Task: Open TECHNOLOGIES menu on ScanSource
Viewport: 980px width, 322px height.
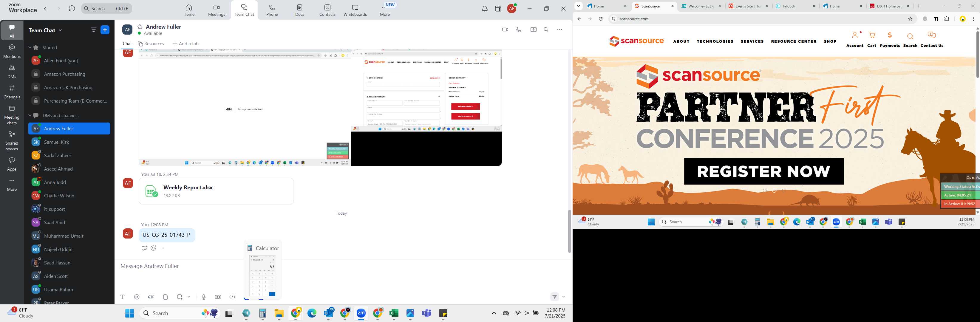Action: (715, 41)
